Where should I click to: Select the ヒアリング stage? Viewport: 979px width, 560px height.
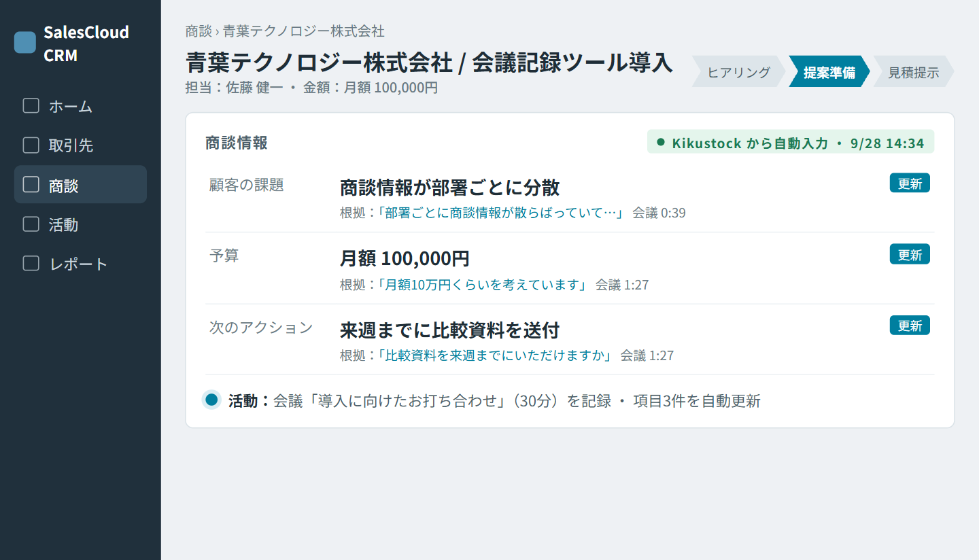coord(739,72)
